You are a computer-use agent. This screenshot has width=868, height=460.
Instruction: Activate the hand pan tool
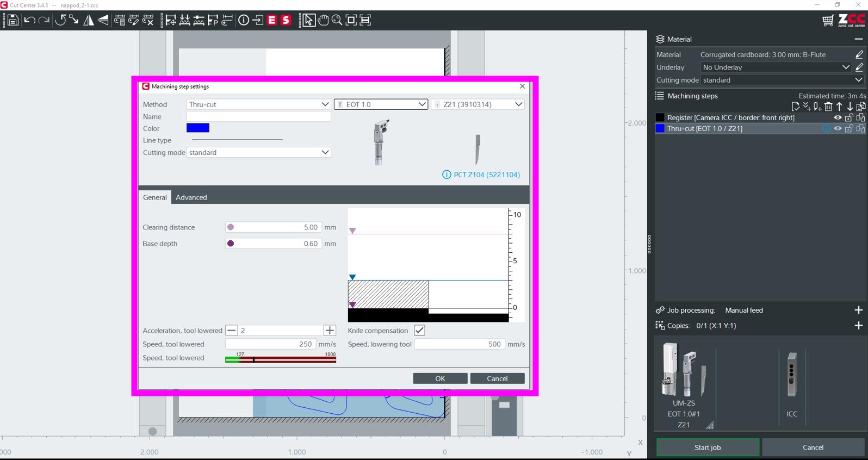[x=323, y=20]
